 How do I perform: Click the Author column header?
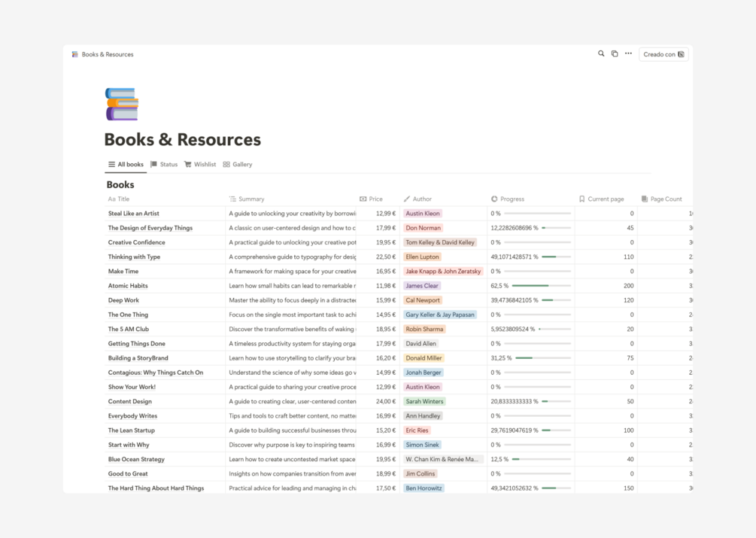click(417, 199)
